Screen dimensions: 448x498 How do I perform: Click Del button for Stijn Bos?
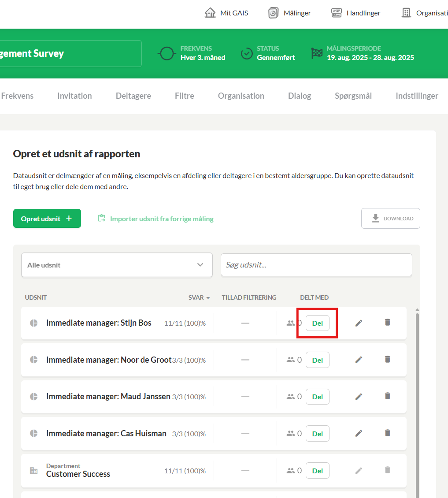click(318, 323)
